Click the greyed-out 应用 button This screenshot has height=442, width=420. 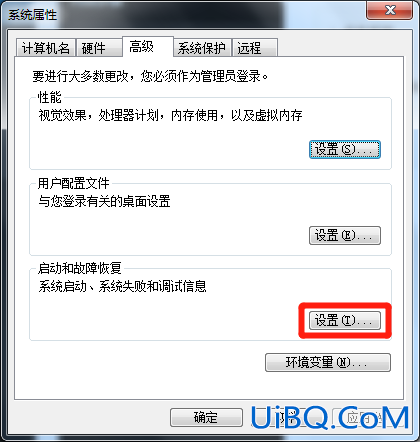tap(368, 417)
